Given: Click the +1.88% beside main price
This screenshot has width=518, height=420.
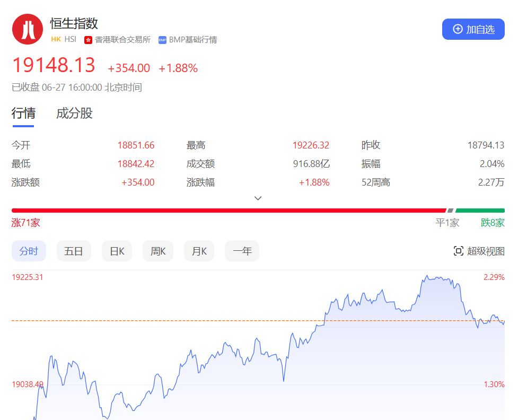Looking at the screenshot, I should [178, 68].
